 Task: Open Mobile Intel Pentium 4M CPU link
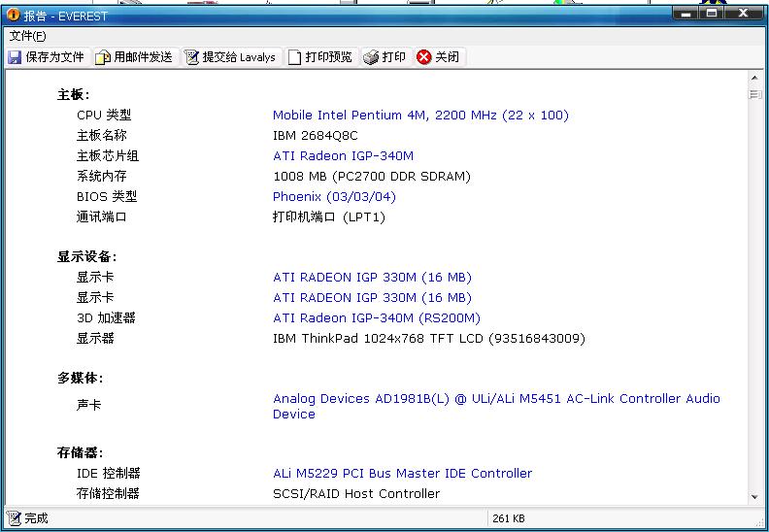tap(420, 116)
